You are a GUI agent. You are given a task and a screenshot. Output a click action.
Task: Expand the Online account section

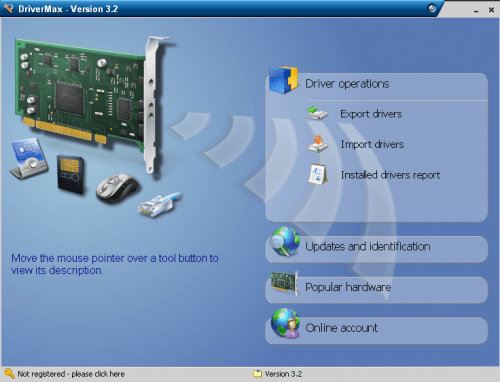377,330
